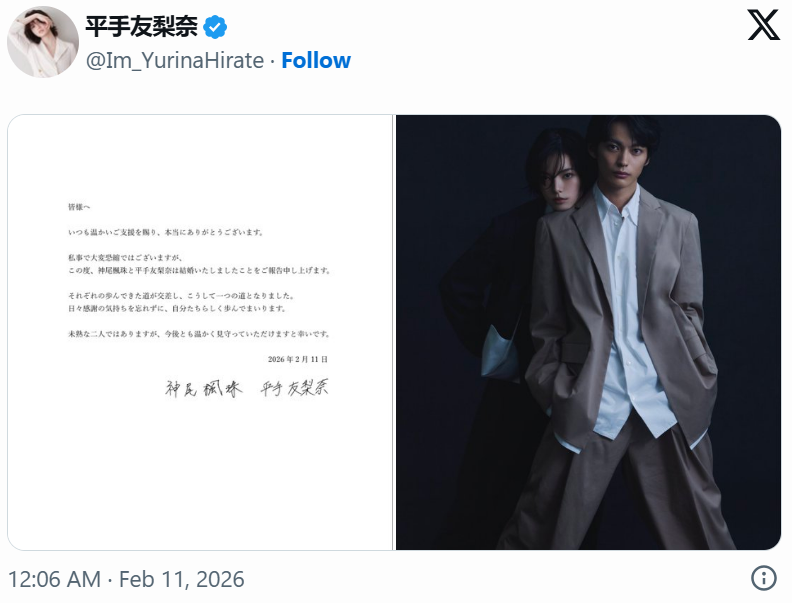Follow the @Im_YurinaHirate account
This screenshot has height=603, width=792.
pos(316,60)
